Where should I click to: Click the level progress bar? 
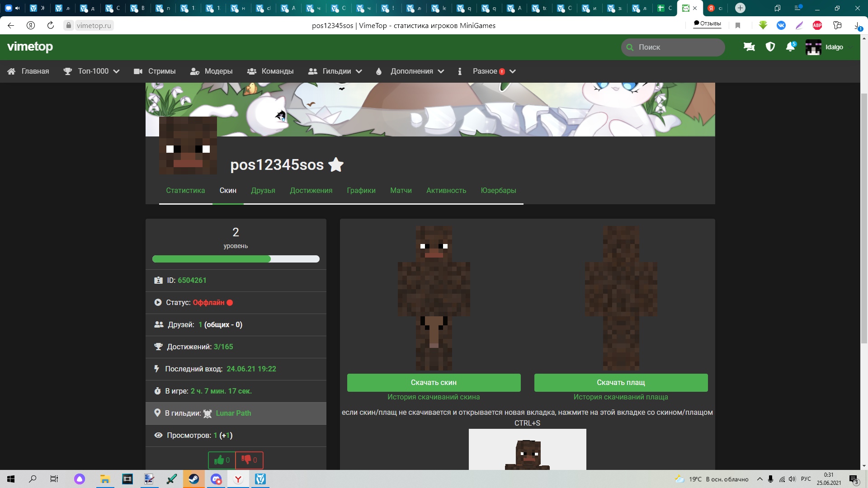236,259
